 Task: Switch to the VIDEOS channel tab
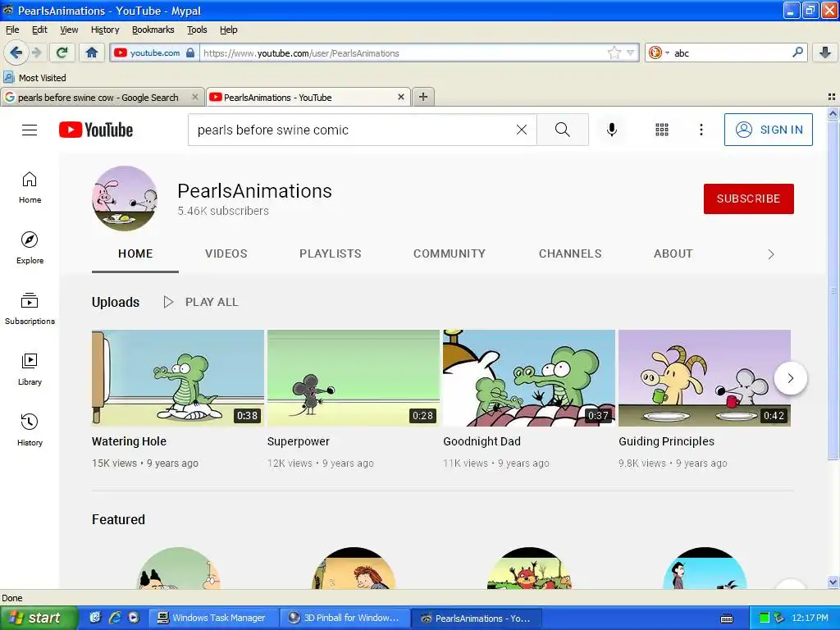226,254
